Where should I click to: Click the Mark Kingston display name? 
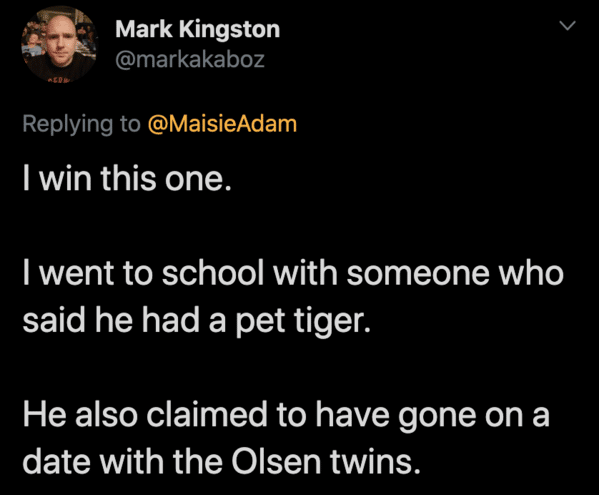click(x=198, y=29)
